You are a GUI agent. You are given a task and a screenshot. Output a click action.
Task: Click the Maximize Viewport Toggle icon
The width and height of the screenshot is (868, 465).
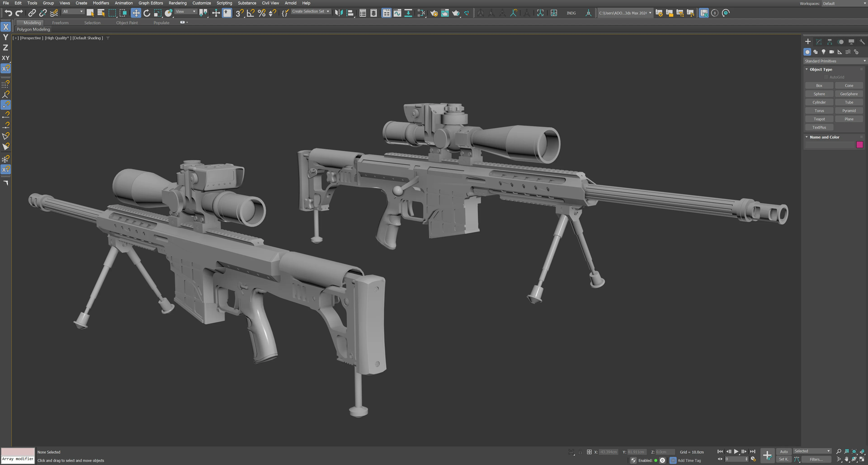862,459
